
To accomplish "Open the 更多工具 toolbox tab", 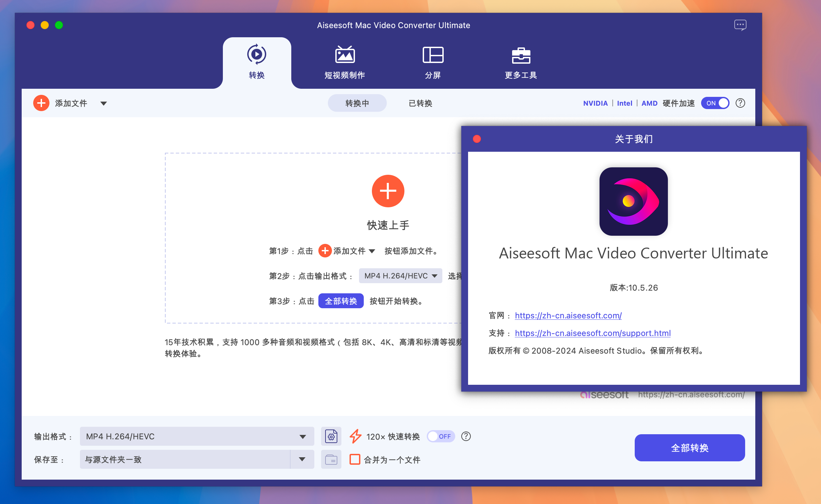I will coord(521,63).
